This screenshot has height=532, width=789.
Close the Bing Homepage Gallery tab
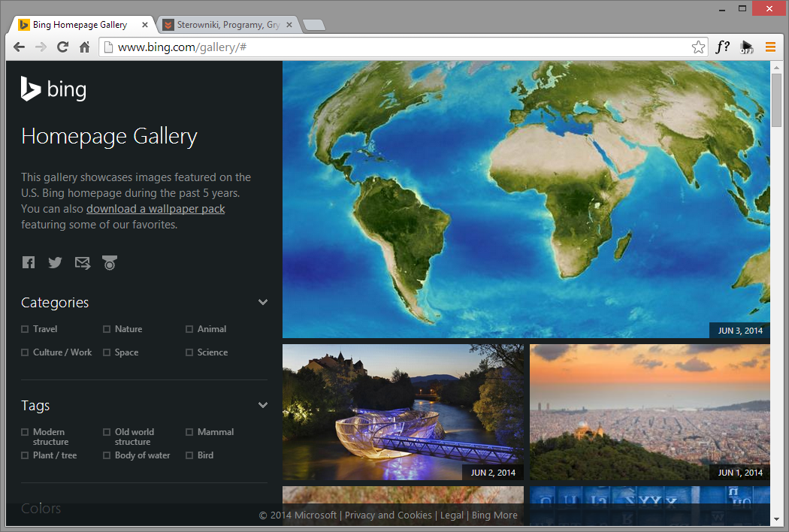[x=145, y=25]
